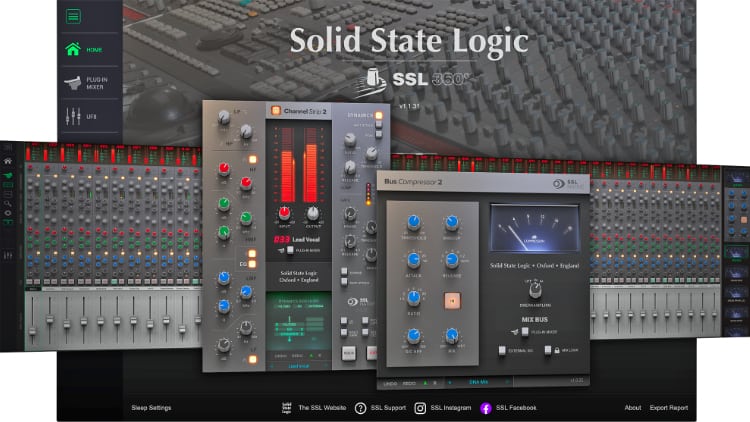Toggle the EQ IN button on Channel Strip
The width and height of the screenshot is (750, 422).
pyautogui.click(x=252, y=264)
